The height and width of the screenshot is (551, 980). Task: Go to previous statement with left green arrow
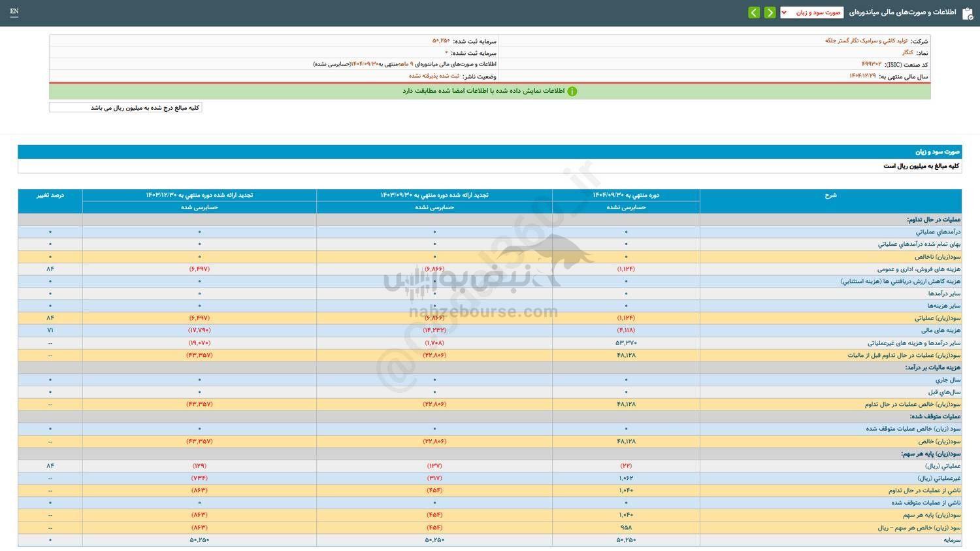[753, 12]
